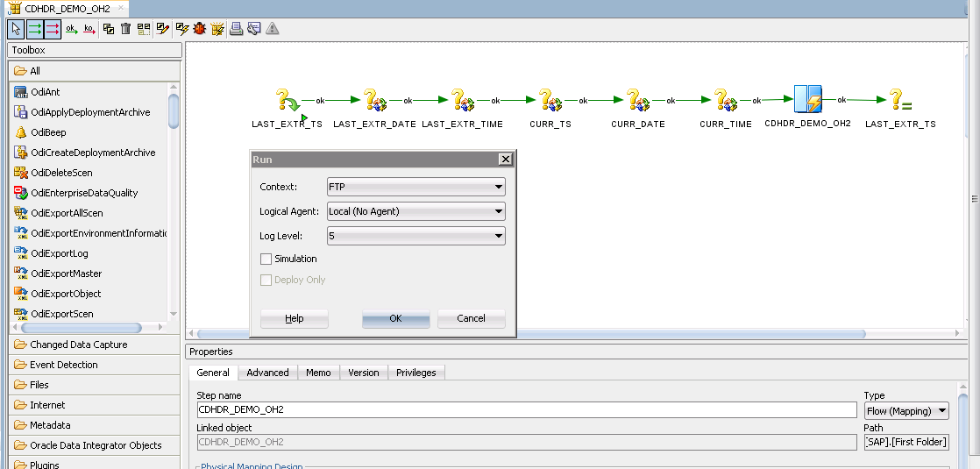Select the first LAST_EXTR_TS refresh variable step
Screen dimensions: 980x469
pos(288,101)
